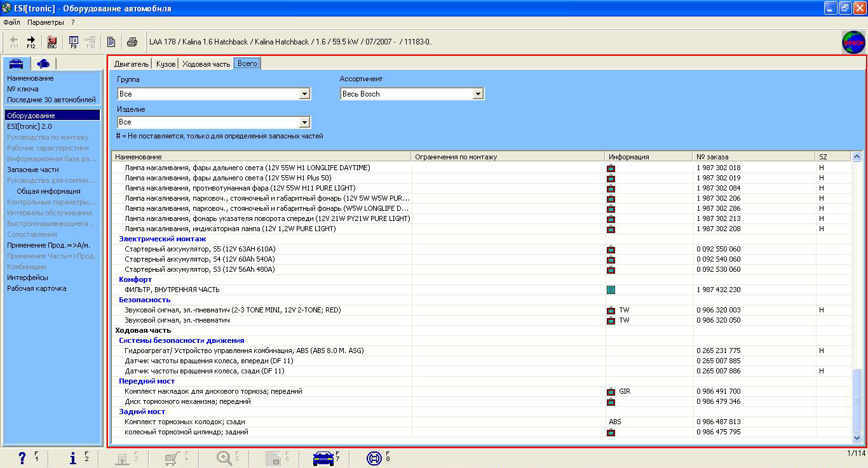The width and height of the screenshot is (868, 468).
Task: Open Запасные части in sidebar
Action: tap(33, 170)
